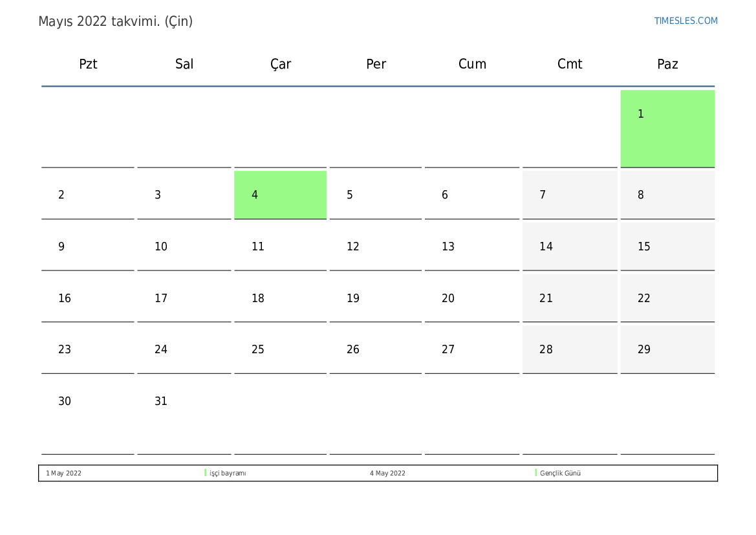Image resolution: width=756 pixels, height=535 pixels.
Task: Select the highlighted May 1 holiday cell
Action: coord(667,128)
